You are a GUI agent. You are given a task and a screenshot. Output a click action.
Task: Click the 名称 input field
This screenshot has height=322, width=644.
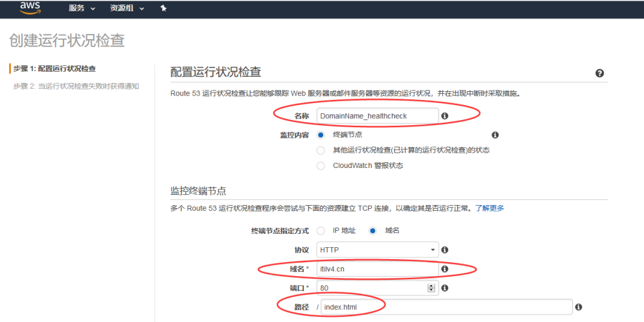pos(377,116)
